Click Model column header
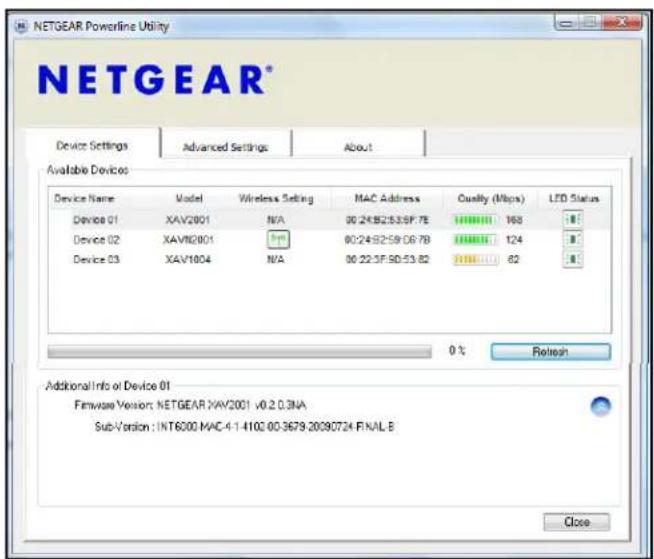The image size is (654, 559). click(189, 199)
